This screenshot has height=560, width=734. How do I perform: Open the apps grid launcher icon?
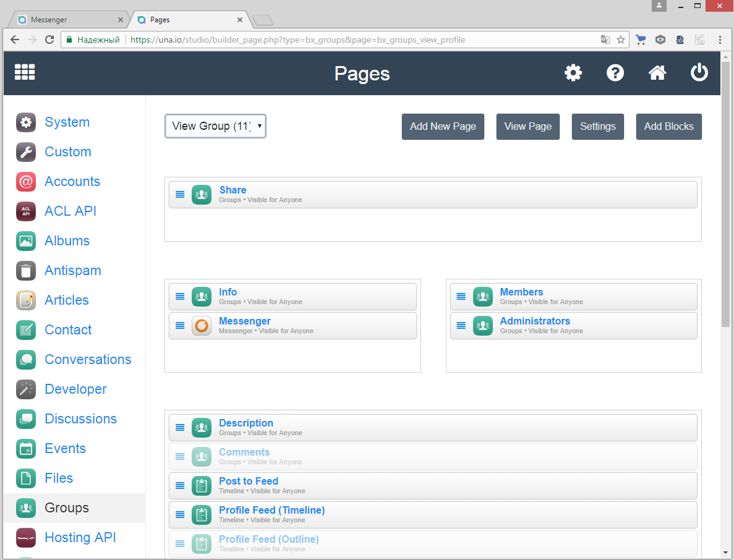click(25, 72)
